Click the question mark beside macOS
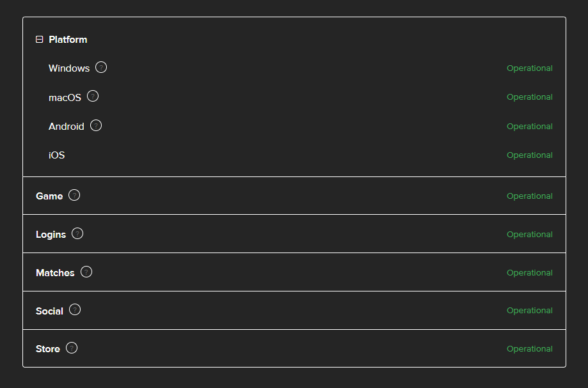The image size is (588, 388). (x=93, y=97)
